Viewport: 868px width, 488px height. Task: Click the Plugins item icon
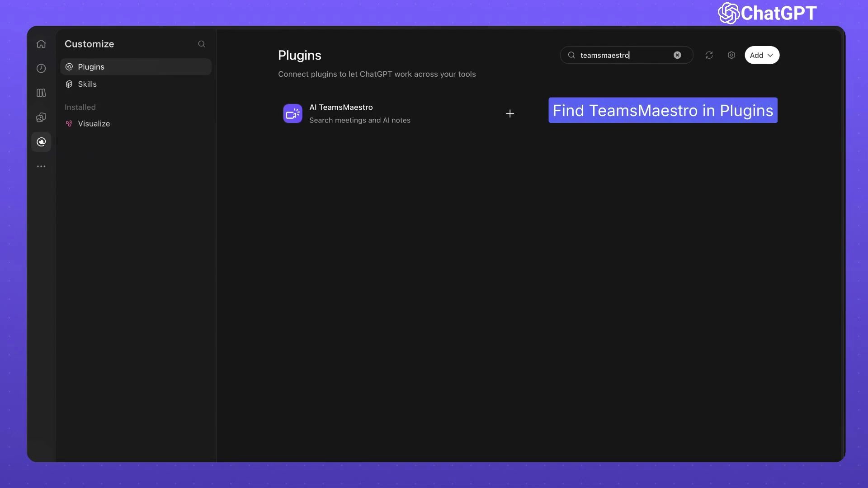coord(69,67)
